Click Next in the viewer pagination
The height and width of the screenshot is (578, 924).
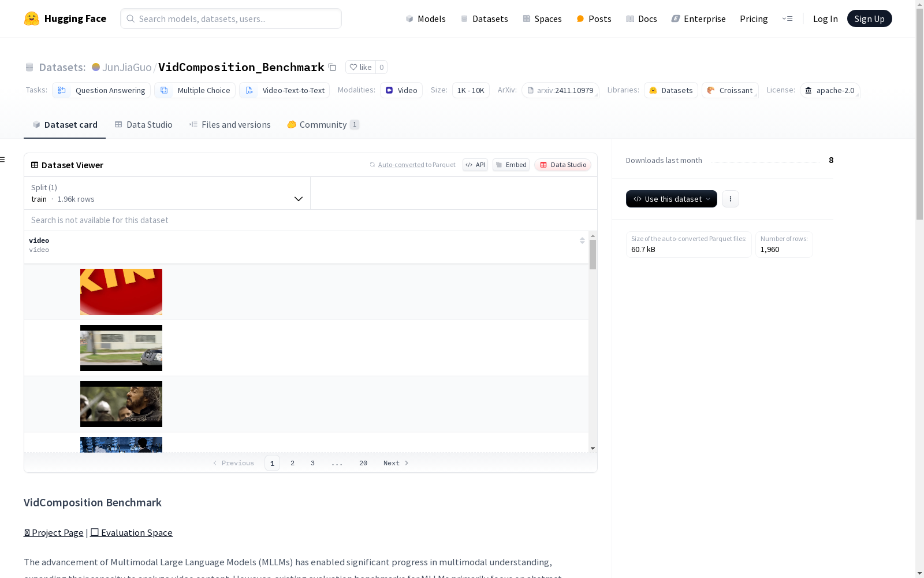tap(396, 463)
